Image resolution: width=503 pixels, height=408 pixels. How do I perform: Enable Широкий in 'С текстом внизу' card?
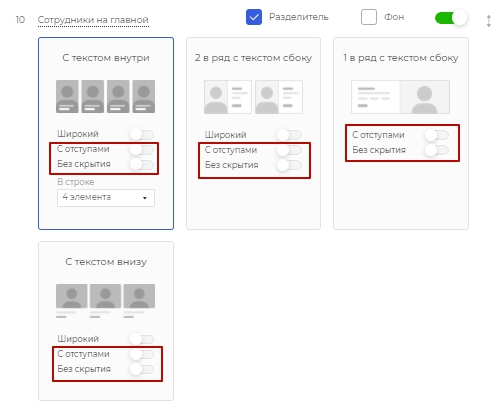[x=142, y=339]
